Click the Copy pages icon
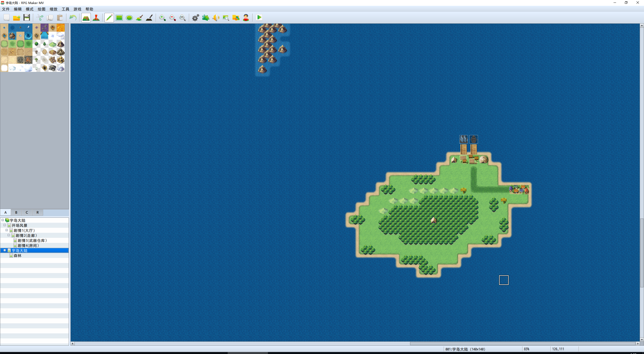The height and width of the screenshot is (354, 644). [50, 18]
